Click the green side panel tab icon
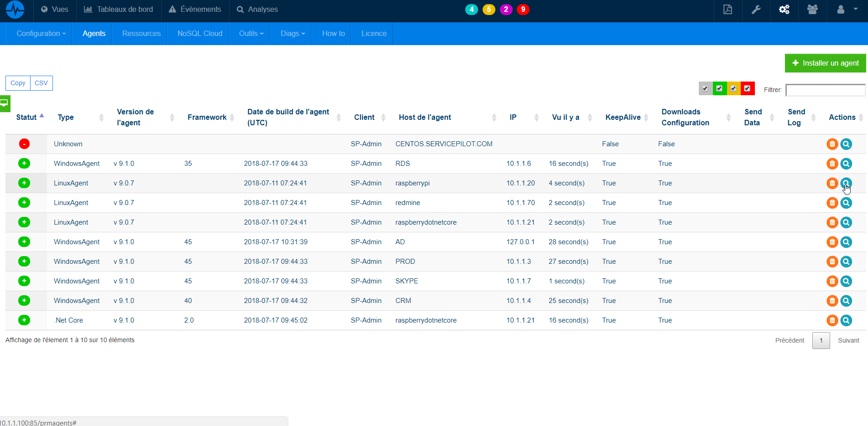Viewport: 868px width, 426px height. pyautogui.click(x=5, y=103)
